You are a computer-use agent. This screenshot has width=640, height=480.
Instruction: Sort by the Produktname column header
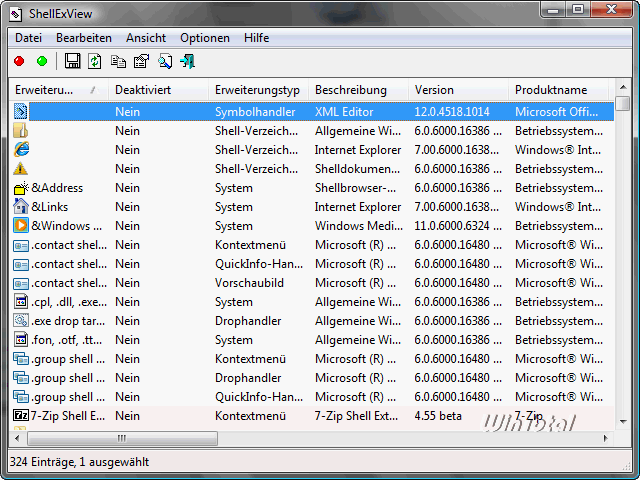tap(558, 90)
